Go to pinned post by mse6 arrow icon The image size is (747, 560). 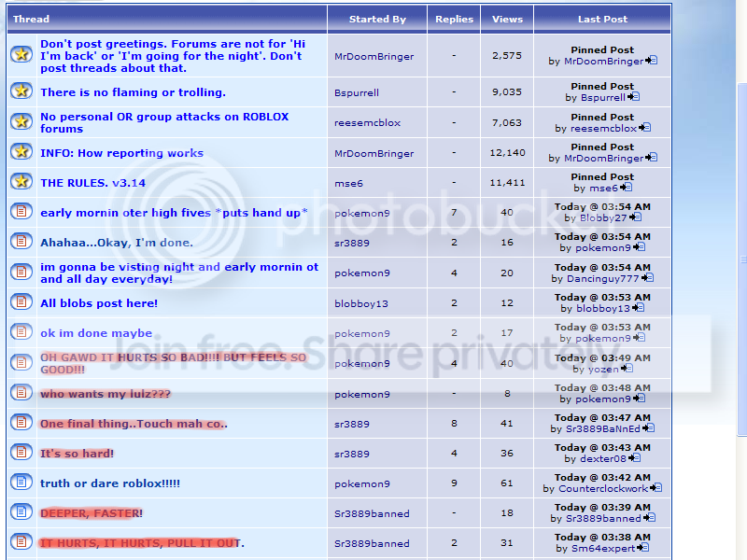click(x=627, y=188)
